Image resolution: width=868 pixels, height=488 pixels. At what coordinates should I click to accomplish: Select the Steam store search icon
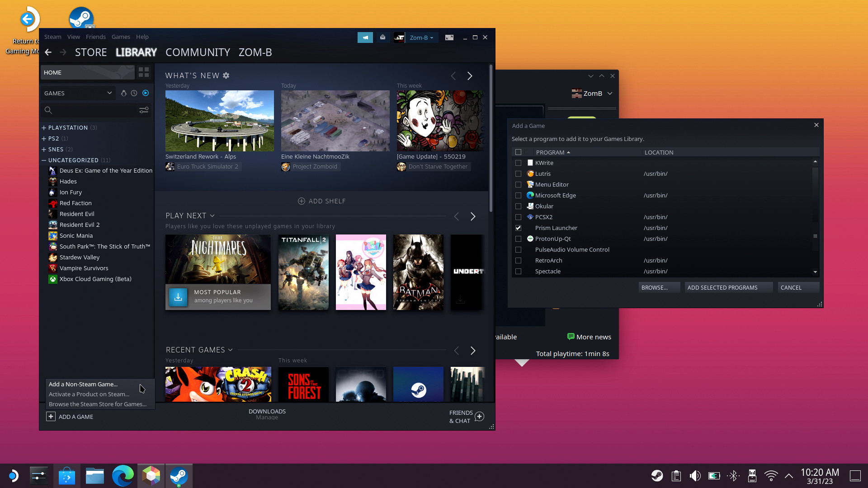tap(49, 110)
